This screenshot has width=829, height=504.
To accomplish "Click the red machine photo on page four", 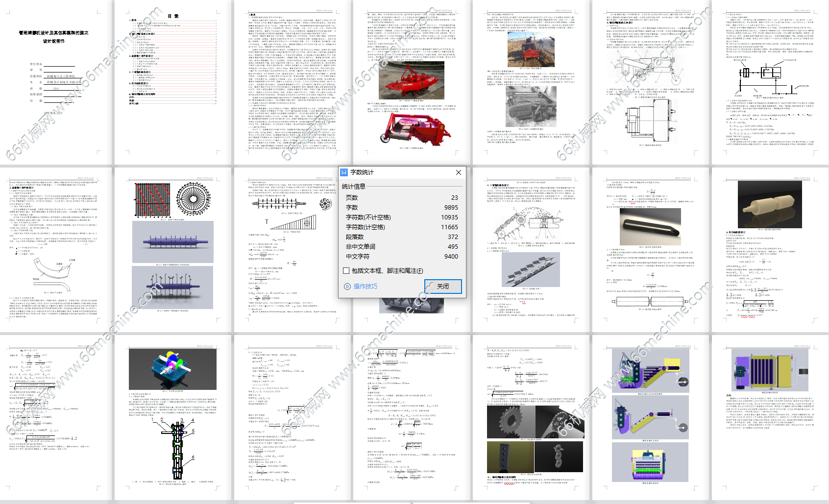I will point(411,80).
